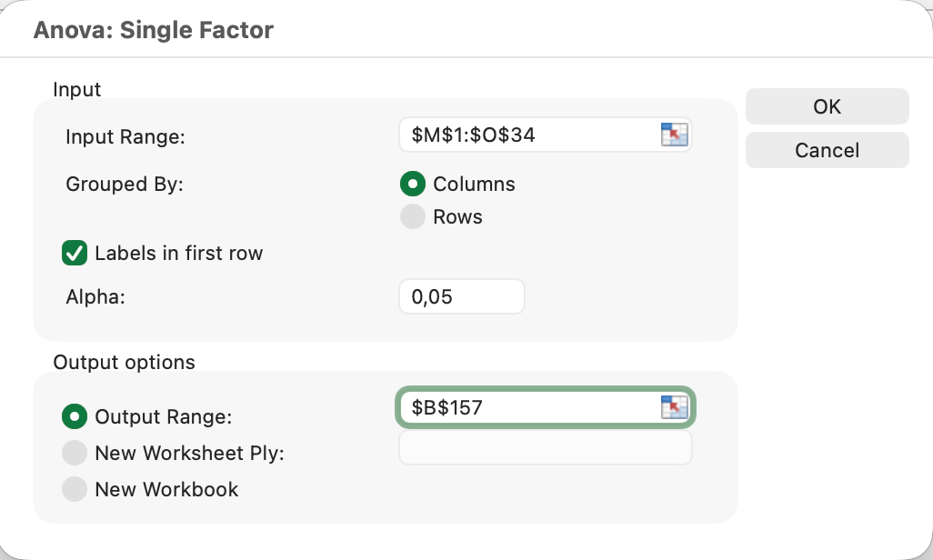Click the Input Range label text

(125, 137)
